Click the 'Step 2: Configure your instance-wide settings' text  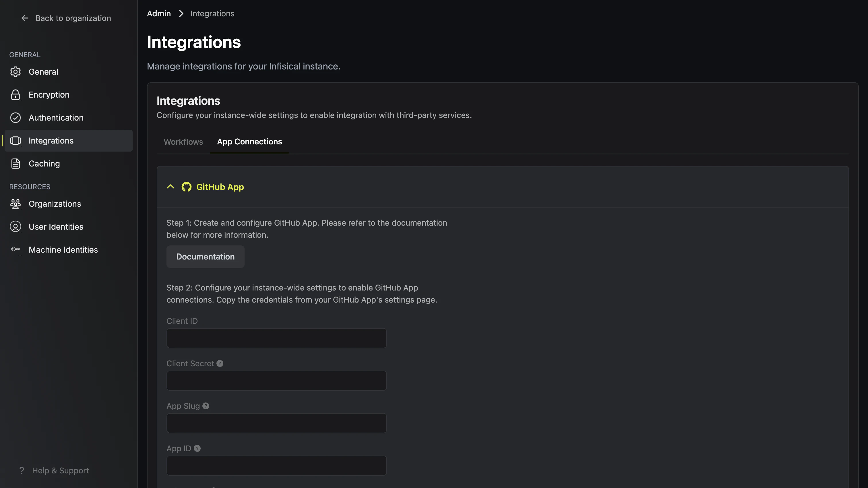(302, 294)
